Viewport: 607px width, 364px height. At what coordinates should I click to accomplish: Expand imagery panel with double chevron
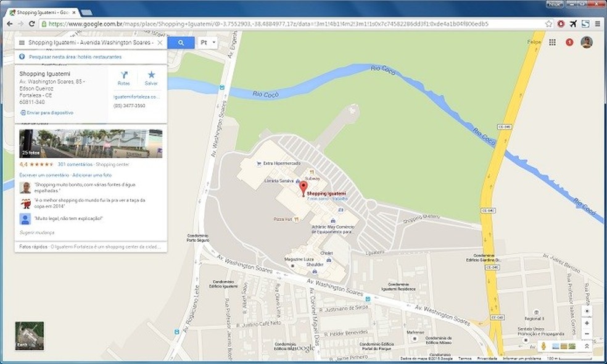point(587,346)
